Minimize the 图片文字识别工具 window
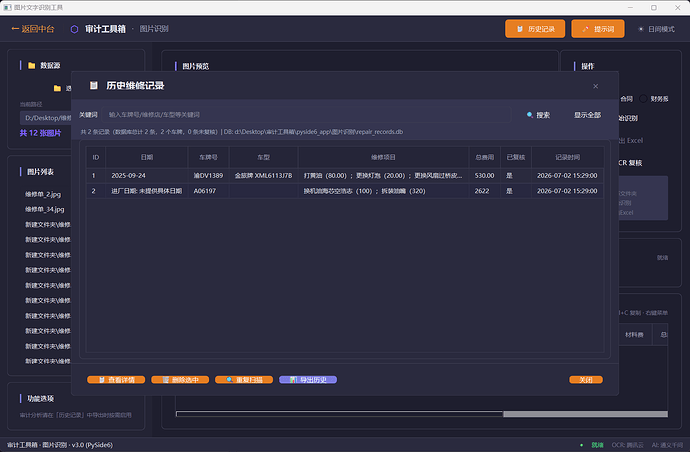This screenshot has width=690, height=452. tap(630, 7)
